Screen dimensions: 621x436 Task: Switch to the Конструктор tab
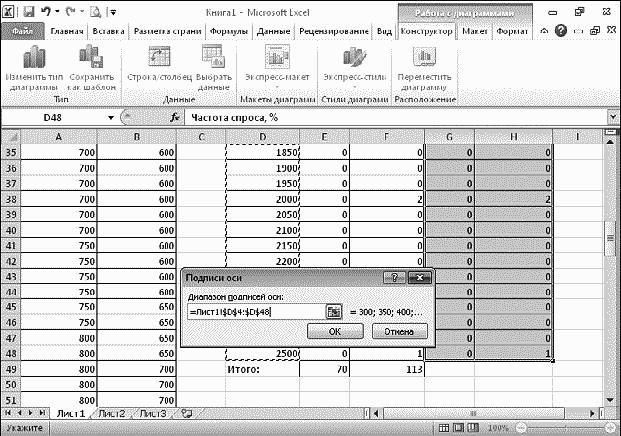click(427, 31)
